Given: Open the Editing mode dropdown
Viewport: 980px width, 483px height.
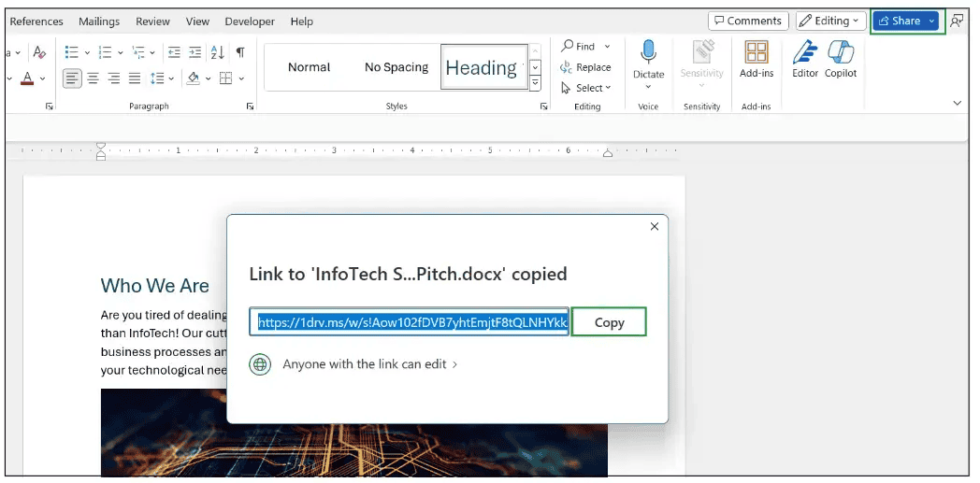Looking at the screenshot, I should coord(830,21).
